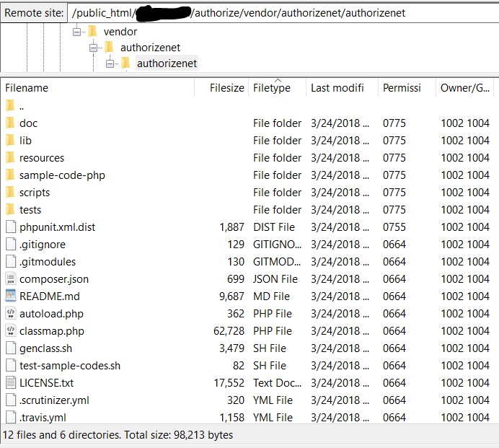The image size is (499, 448).
Task: Click the doc folder icon
Action: [x=10, y=123]
